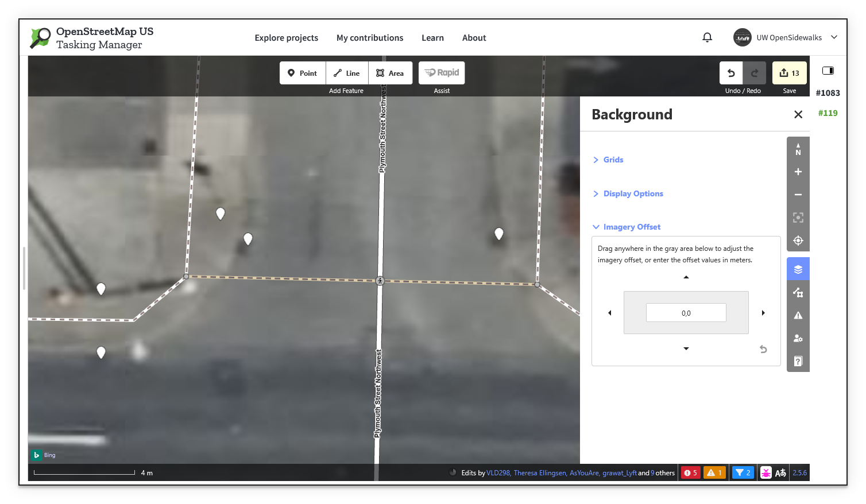Open the Help panel

pos(798,360)
